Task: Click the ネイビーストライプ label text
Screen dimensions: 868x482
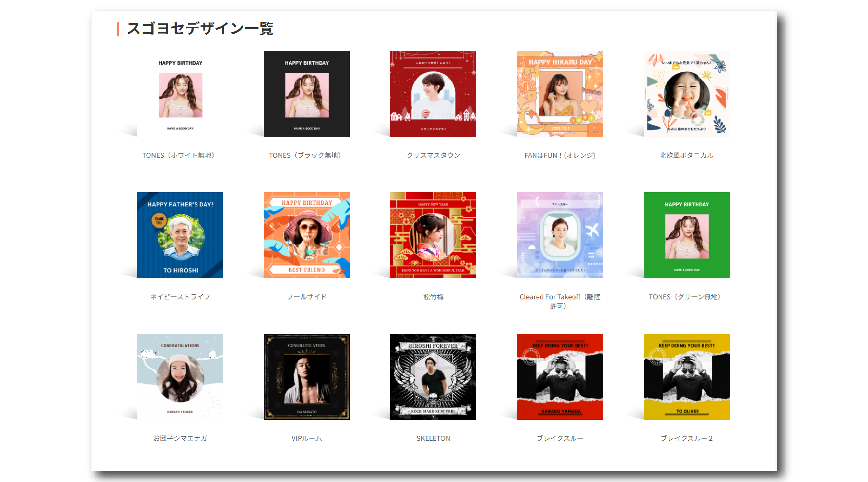Action: (180, 297)
